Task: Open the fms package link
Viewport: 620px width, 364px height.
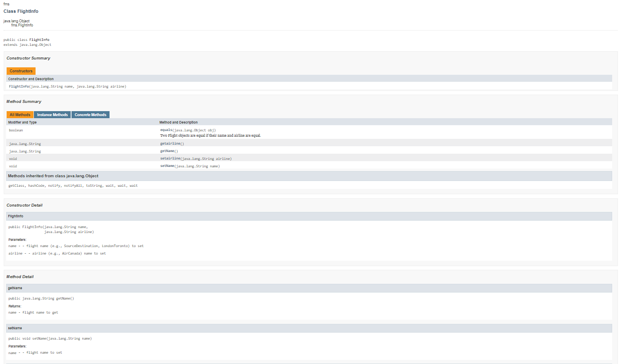Action: (x=6, y=4)
